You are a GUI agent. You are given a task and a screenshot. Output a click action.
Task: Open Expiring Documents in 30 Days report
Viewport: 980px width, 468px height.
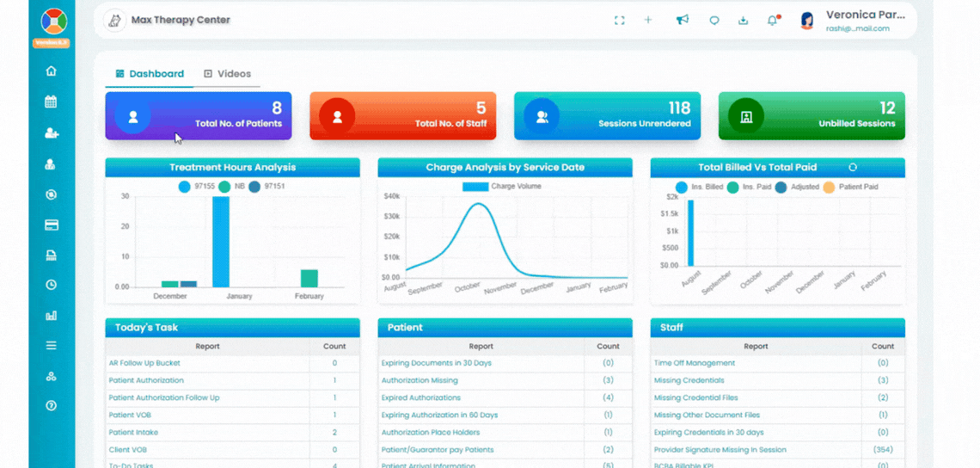pos(436,363)
